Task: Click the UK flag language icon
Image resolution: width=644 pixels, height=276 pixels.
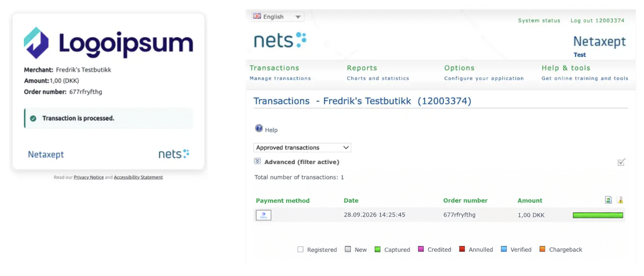Action: pos(257,16)
